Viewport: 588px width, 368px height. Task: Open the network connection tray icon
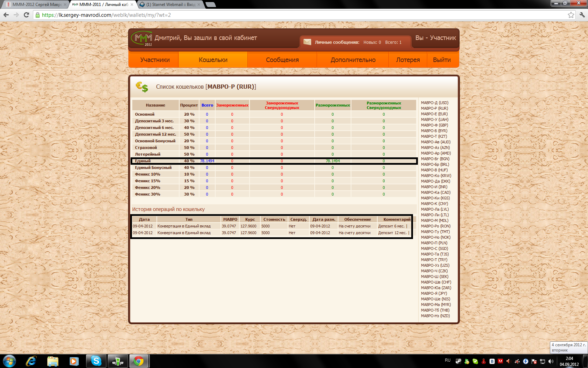[x=542, y=361]
